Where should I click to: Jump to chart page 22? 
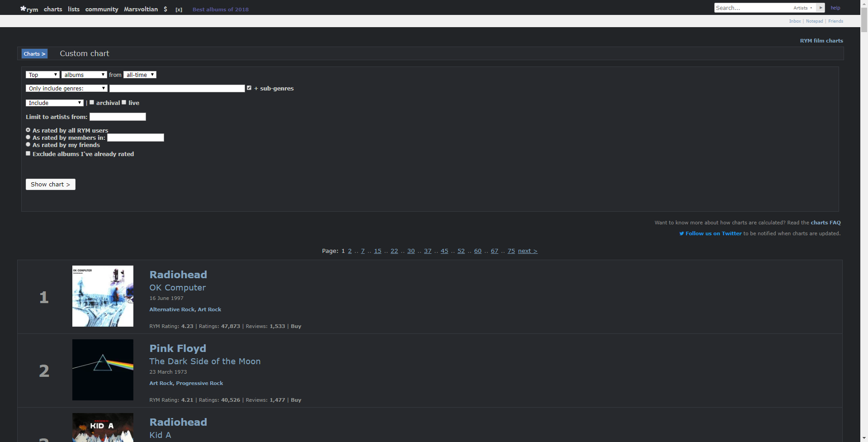(x=394, y=251)
